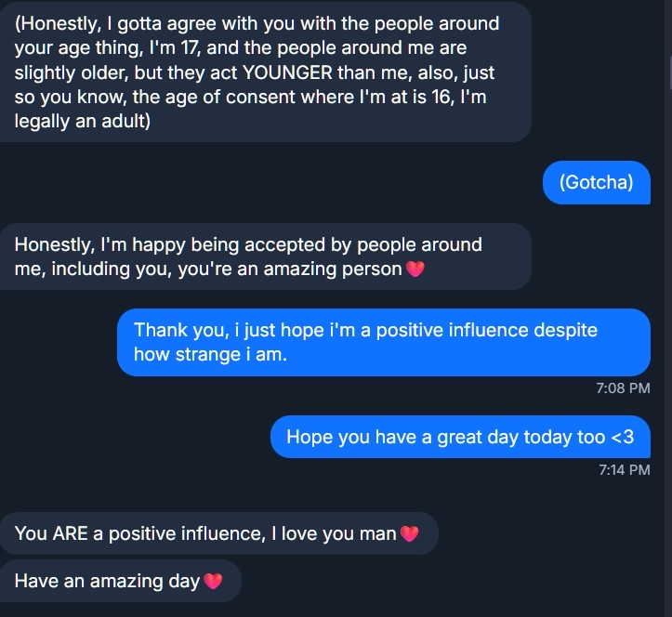Select the "Honestly, I'm happy being accepted" message
Screen dimensions: 672x617
click(x=265, y=256)
